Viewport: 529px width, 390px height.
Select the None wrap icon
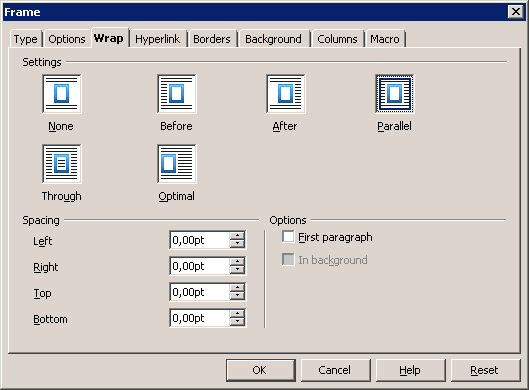click(x=62, y=94)
